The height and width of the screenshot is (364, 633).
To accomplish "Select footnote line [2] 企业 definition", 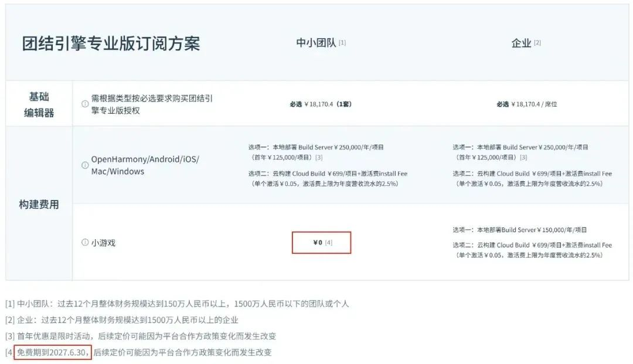I will [122, 320].
